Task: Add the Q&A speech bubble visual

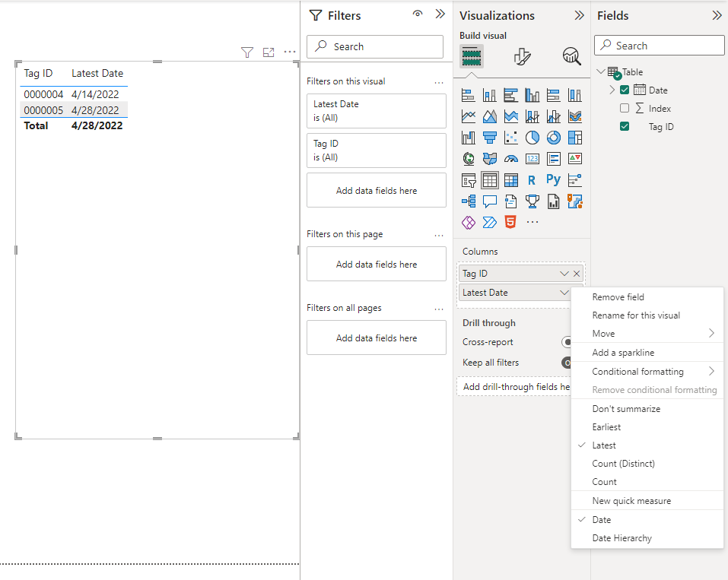Action: (489, 201)
